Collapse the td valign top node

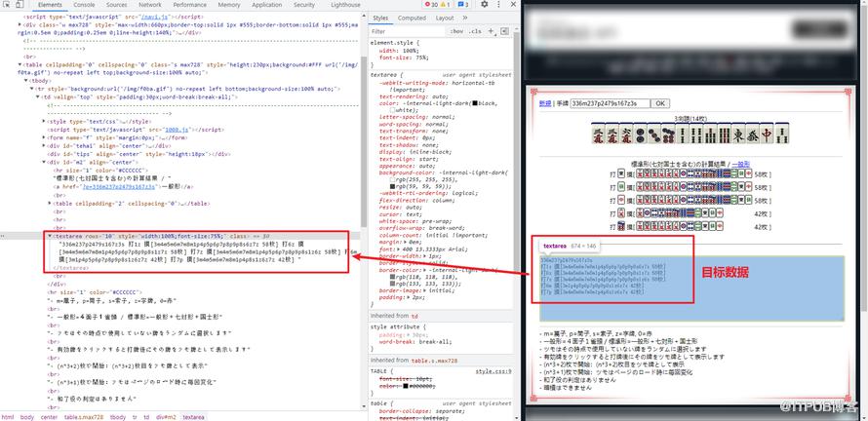tap(38, 96)
